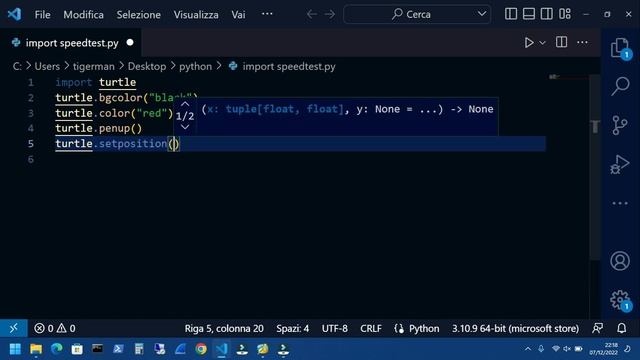
Task: Open the File menu
Action: [42, 15]
